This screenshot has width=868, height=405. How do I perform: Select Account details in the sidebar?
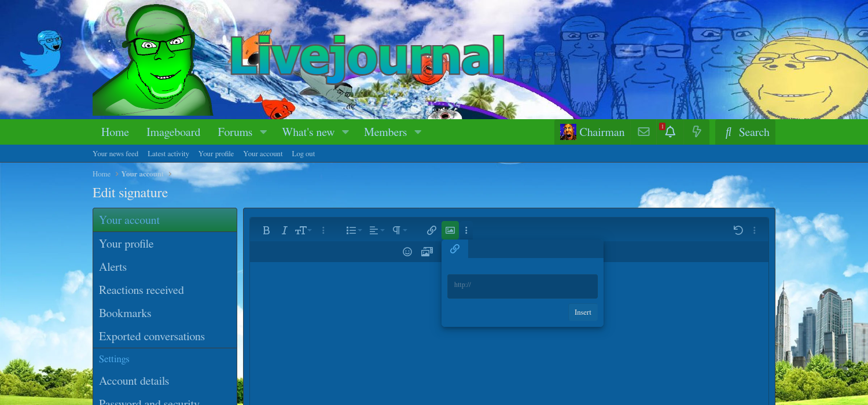pos(165,381)
